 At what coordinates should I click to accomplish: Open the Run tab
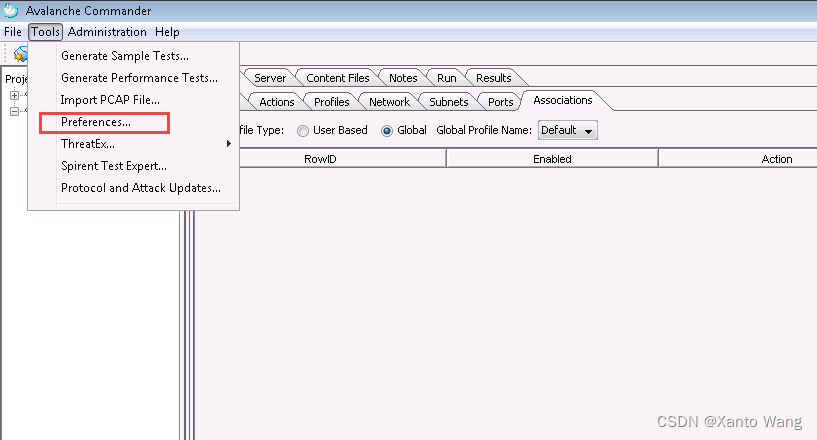447,78
